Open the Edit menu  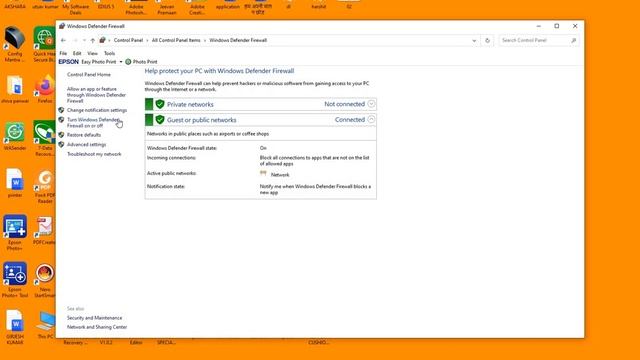pos(77,53)
